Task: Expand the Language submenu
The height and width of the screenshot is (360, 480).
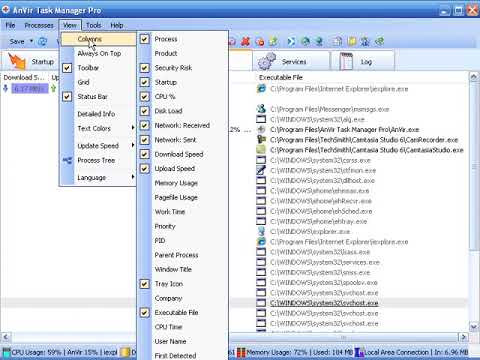Action: pos(133,177)
